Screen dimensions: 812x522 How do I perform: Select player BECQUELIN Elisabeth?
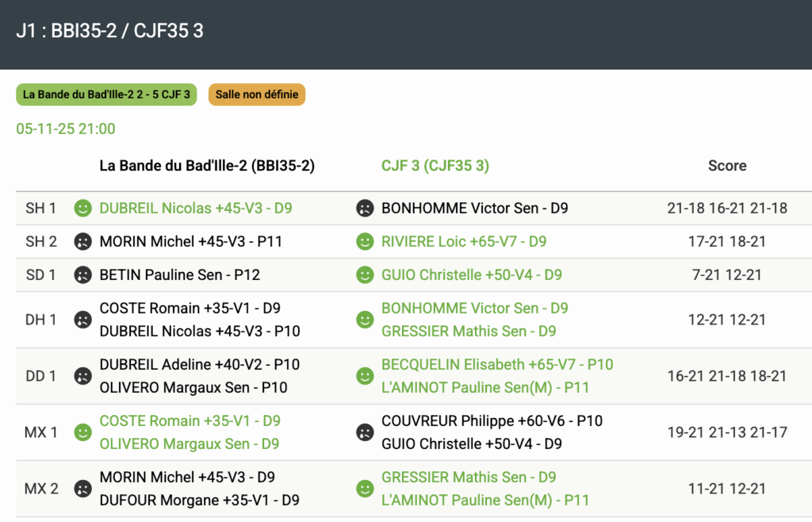point(497,364)
